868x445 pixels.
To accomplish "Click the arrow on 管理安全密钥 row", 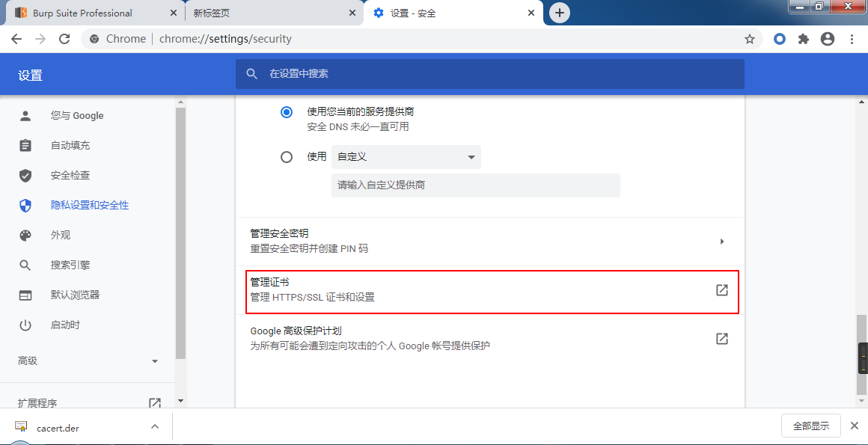I will click(x=722, y=242).
